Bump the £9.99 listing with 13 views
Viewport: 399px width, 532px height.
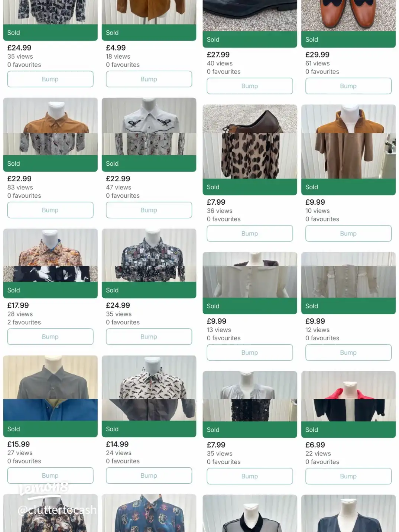pyautogui.click(x=250, y=353)
